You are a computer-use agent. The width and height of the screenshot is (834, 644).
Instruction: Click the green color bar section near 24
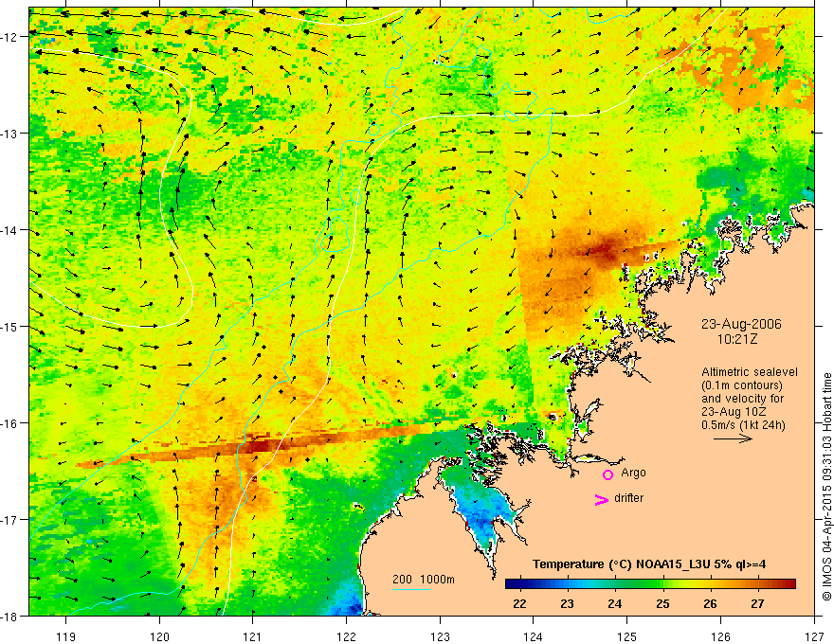pyautogui.click(x=615, y=584)
